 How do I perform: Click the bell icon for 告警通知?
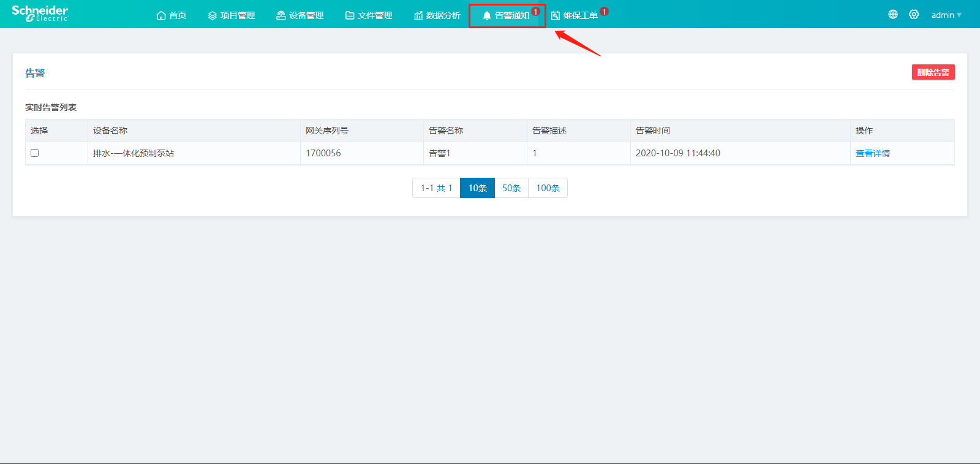[487, 15]
